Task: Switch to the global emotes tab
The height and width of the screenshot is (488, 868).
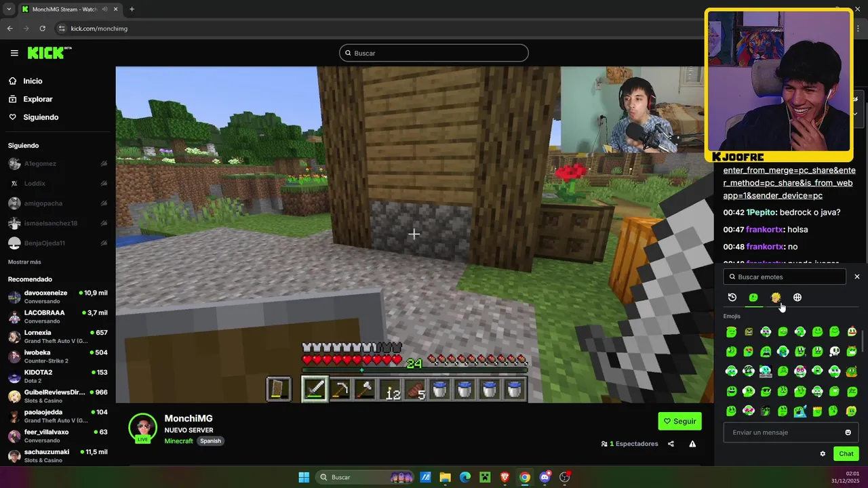Action: pyautogui.click(x=797, y=298)
